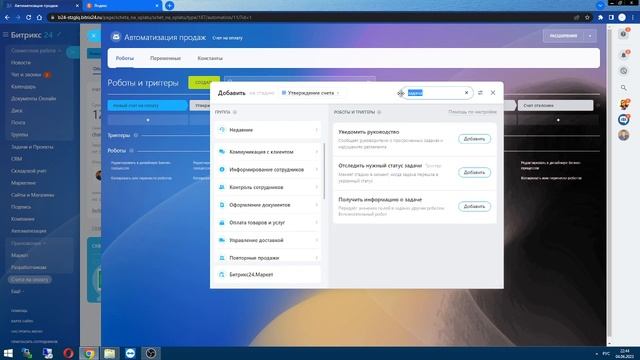Open the Windows Start menu
Viewport: 640px width, 360px height.
[x=8, y=353]
